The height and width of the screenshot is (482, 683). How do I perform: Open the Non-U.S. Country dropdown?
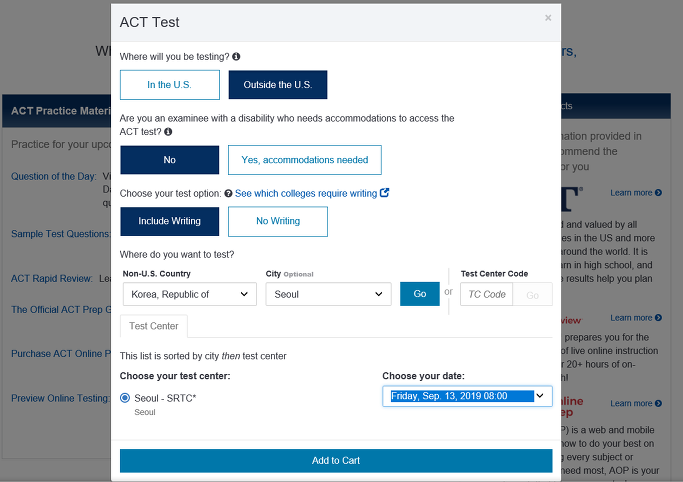pyautogui.click(x=190, y=294)
